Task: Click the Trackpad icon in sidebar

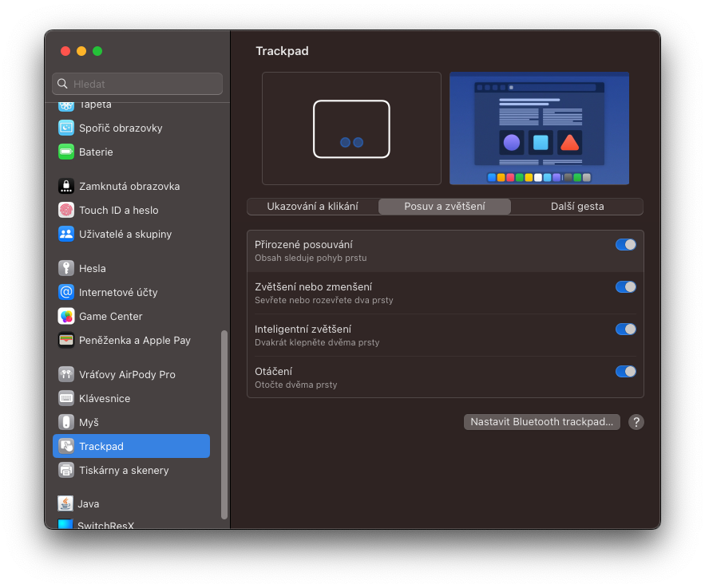Action: 66,446
